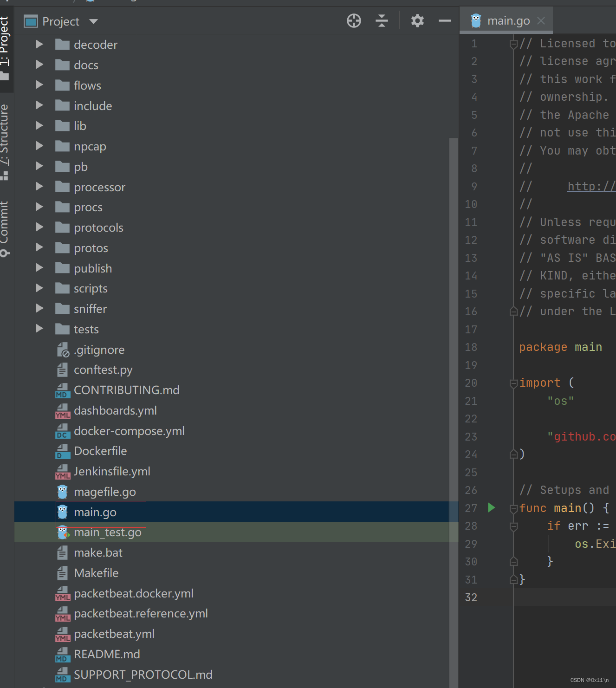Viewport: 616px width, 688px height.
Task: Open the Project panel settings gear
Action: tap(416, 21)
